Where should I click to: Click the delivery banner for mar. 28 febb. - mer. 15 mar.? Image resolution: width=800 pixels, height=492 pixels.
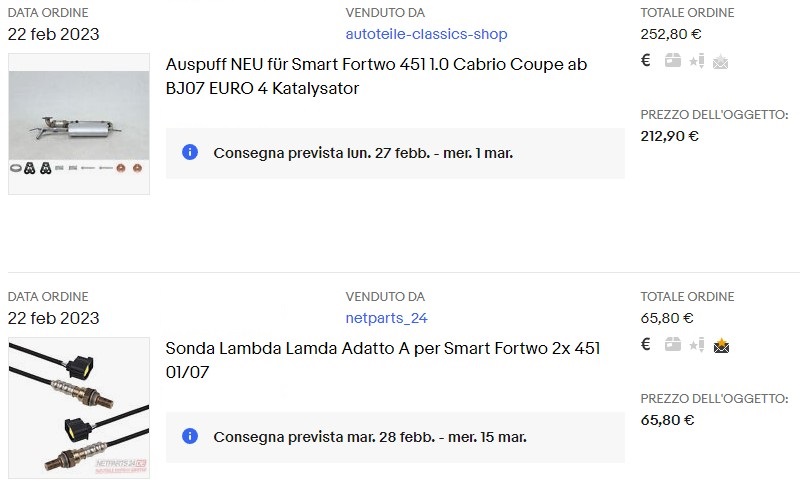(395, 437)
